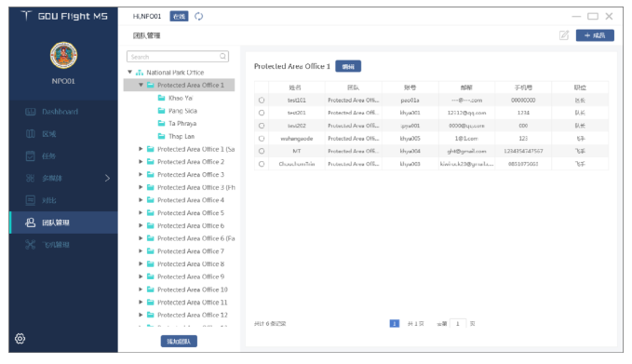Click the NPO01 profile avatar

pyautogui.click(x=63, y=55)
